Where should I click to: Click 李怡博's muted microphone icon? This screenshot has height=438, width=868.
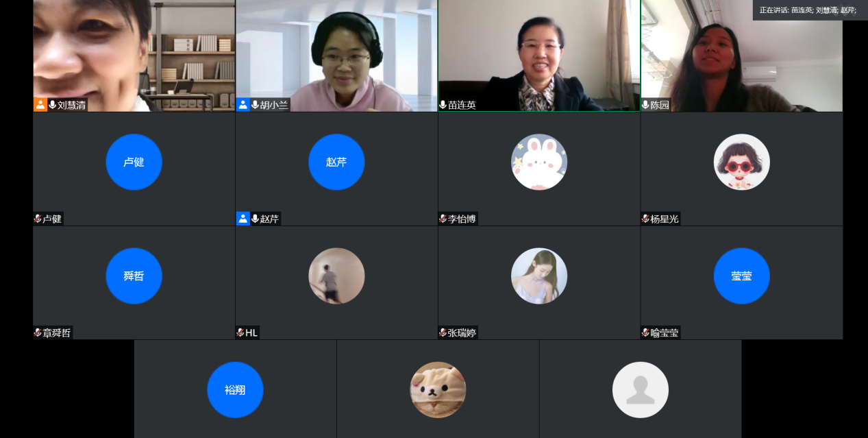(x=443, y=219)
